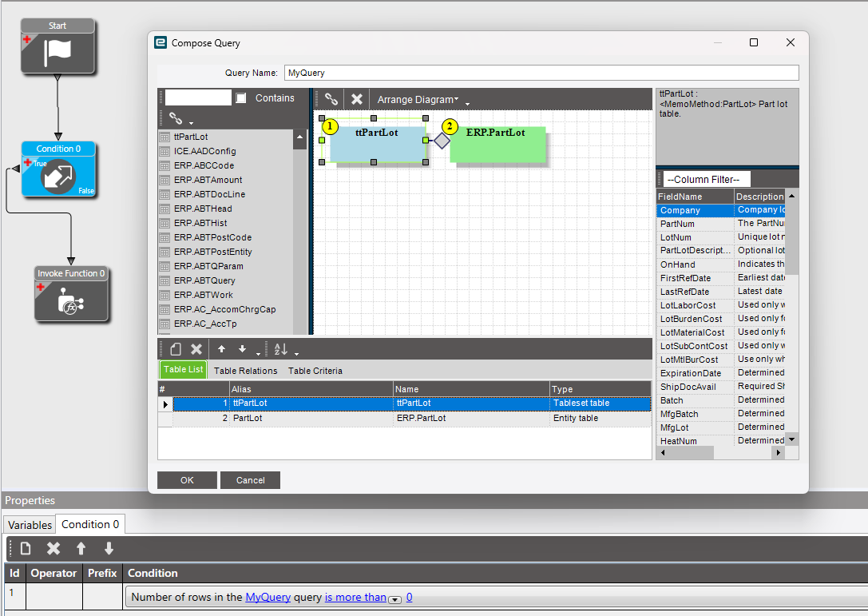Click the delete X icon in diagram toolbar
This screenshot has height=616, width=868.
tap(357, 99)
